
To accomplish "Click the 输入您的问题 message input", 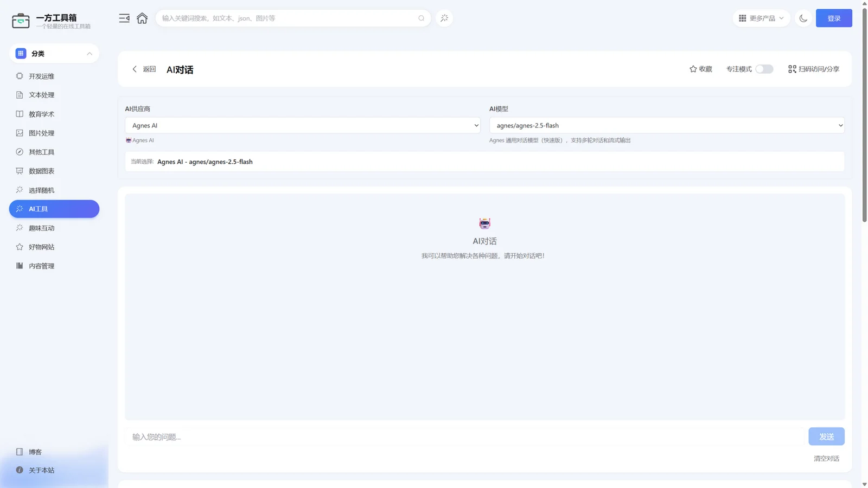I will point(464,436).
